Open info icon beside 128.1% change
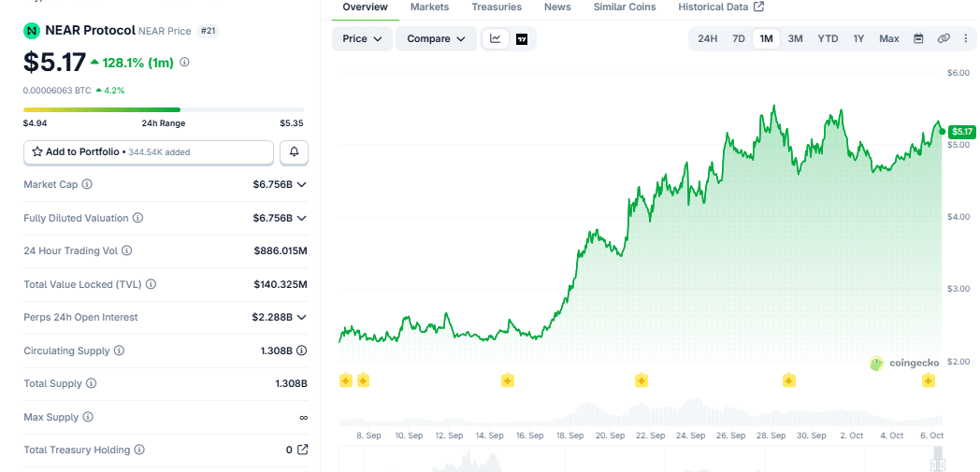 click(x=184, y=63)
